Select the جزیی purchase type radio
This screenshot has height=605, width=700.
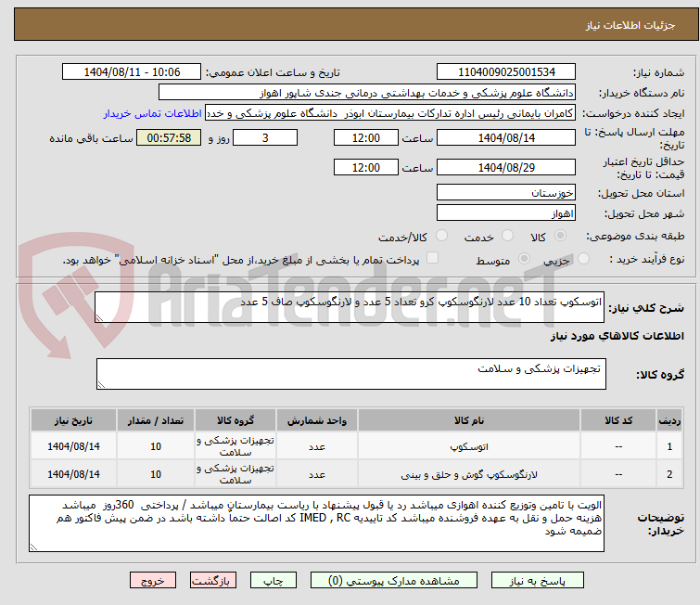[526, 259]
